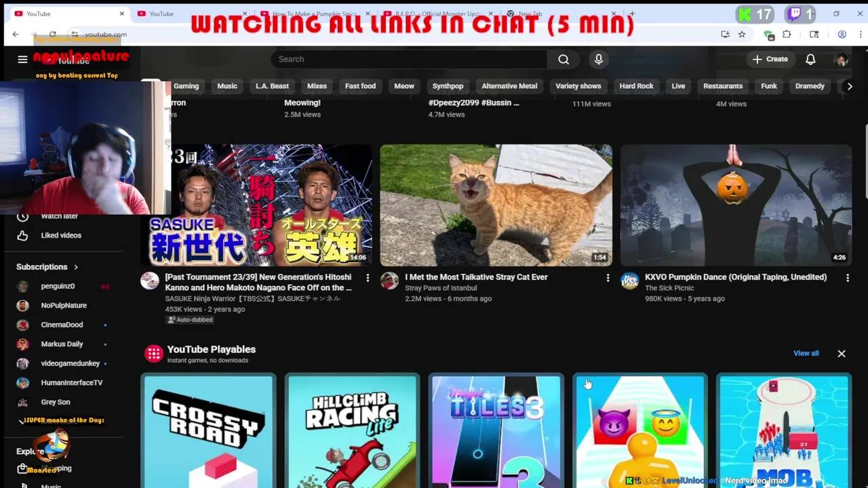Open the KXVO Pumpkin Dance video title
The height and width of the screenshot is (488, 868).
coord(736,277)
